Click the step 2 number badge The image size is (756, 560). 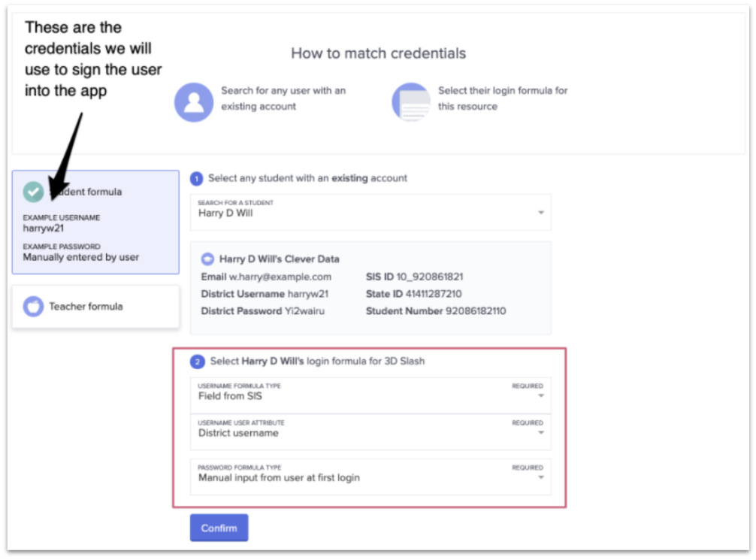tap(198, 362)
